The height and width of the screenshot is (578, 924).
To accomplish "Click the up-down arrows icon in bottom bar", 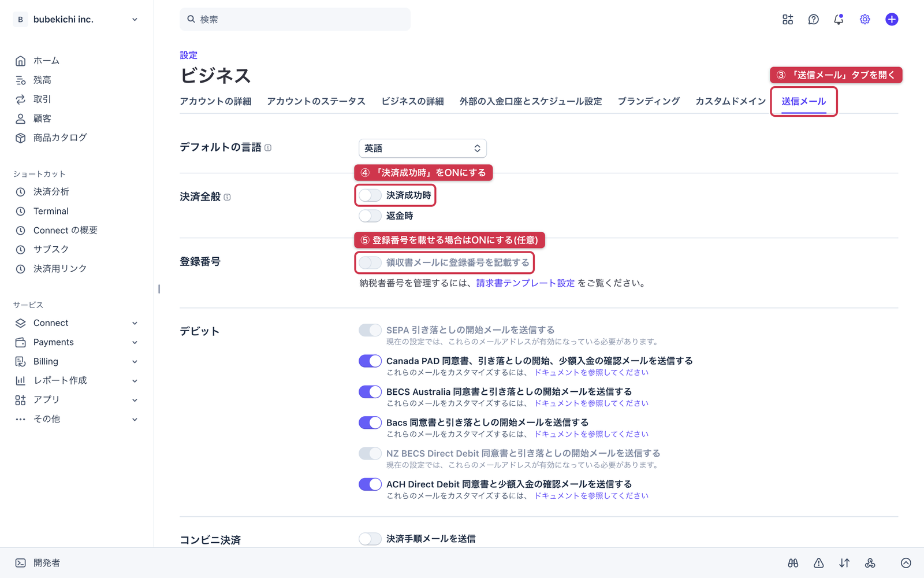I will (844, 563).
